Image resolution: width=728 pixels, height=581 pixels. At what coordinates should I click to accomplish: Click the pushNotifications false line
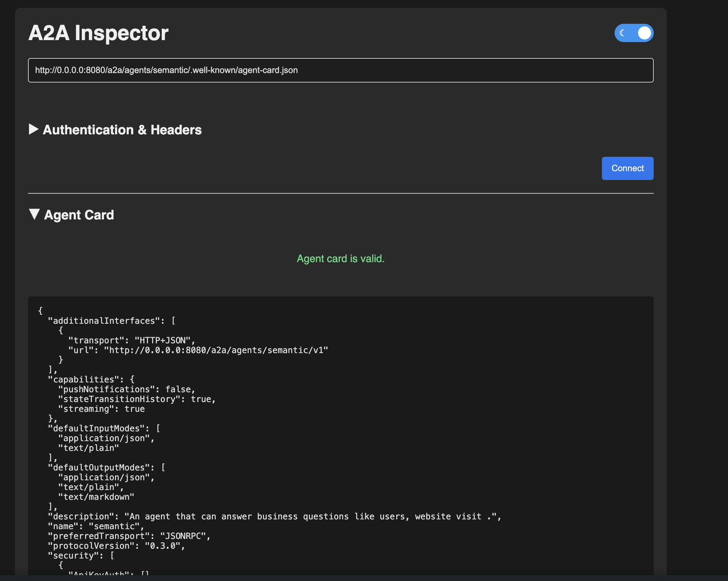(x=127, y=390)
